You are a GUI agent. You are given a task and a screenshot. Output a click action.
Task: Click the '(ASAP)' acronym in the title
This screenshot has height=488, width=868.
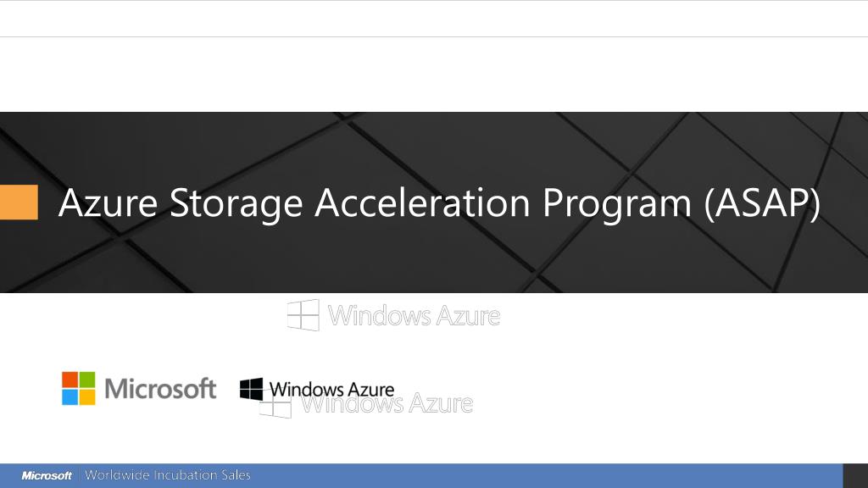762,203
